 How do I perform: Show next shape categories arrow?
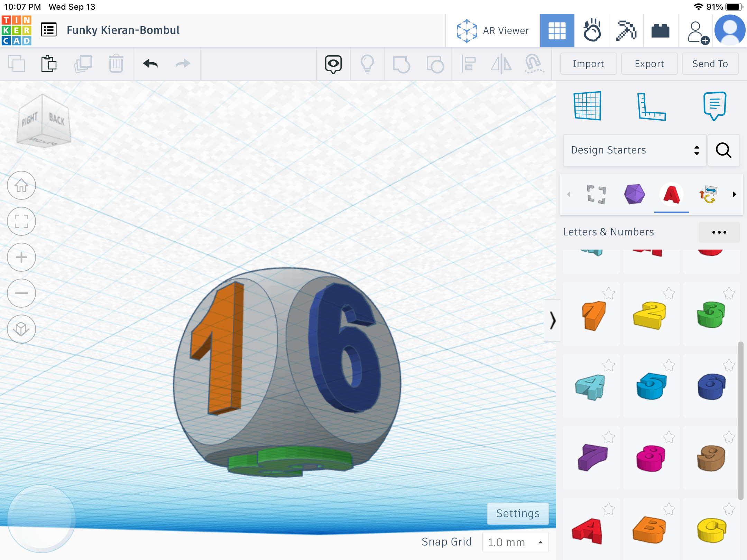[734, 194]
